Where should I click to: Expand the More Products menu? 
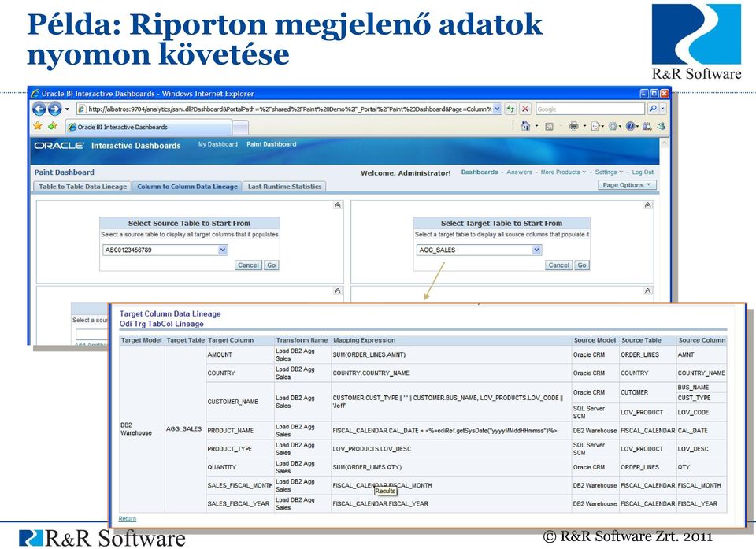[x=563, y=172]
